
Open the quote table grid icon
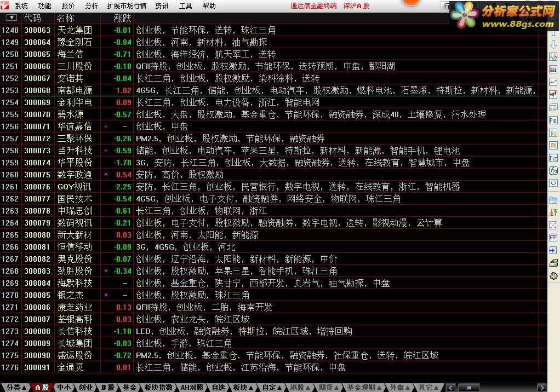(553, 69)
